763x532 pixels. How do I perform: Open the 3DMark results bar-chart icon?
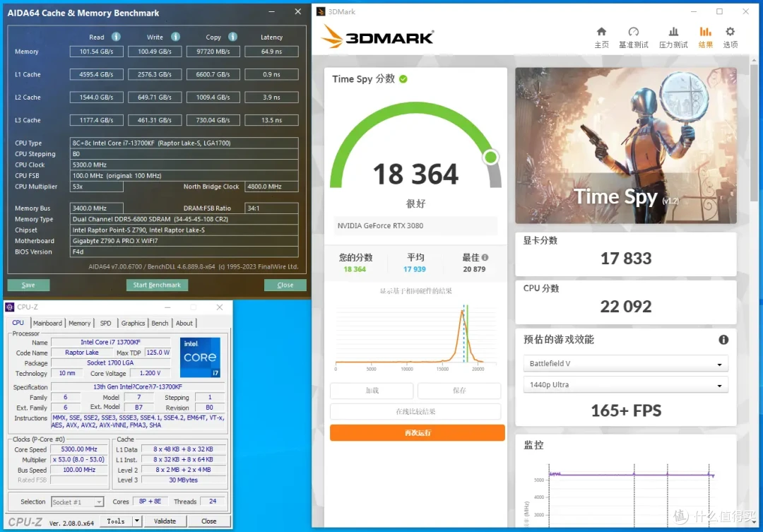click(705, 32)
